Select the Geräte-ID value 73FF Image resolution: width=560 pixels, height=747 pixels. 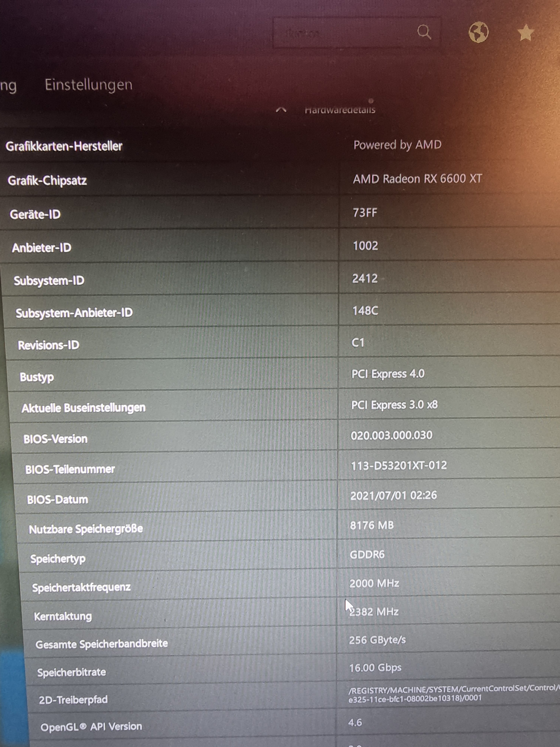365,213
